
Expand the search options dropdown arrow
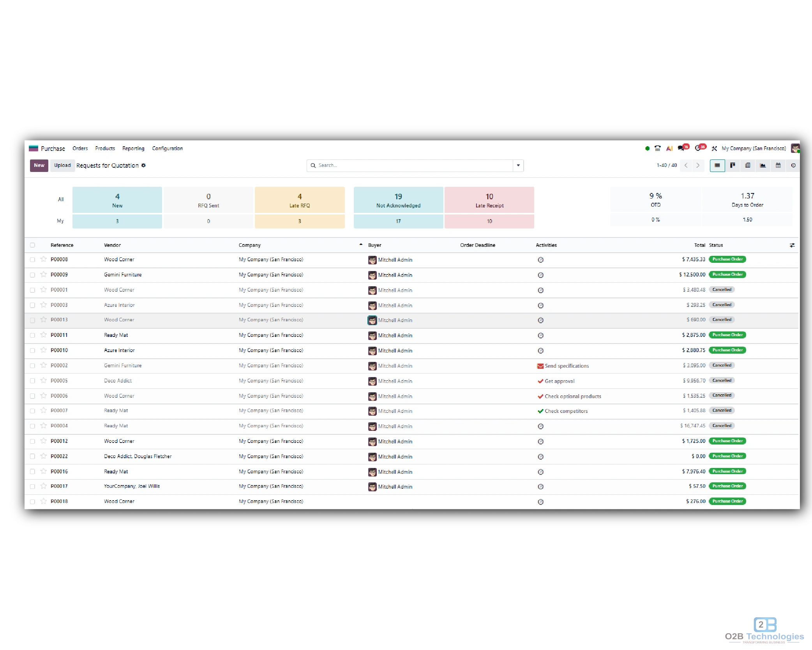pyautogui.click(x=518, y=165)
